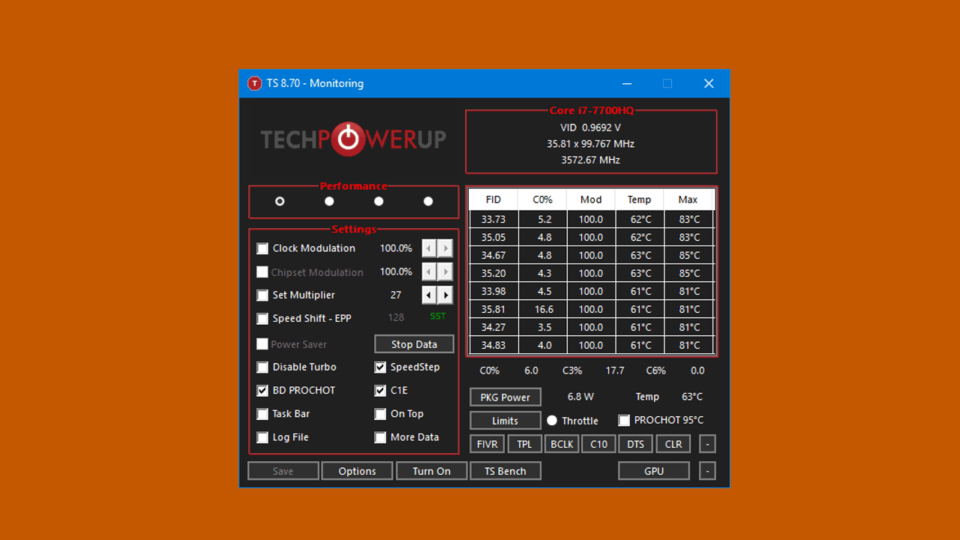Viewport: 960px width, 540px height.
Task: Open the TPL power limits
Action: [525, 444]
